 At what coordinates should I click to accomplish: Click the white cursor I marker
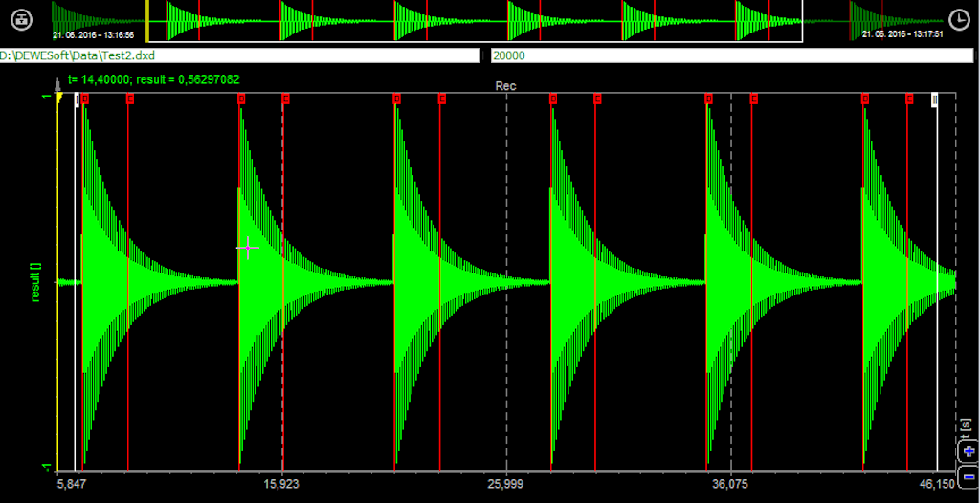click(77, 98)
